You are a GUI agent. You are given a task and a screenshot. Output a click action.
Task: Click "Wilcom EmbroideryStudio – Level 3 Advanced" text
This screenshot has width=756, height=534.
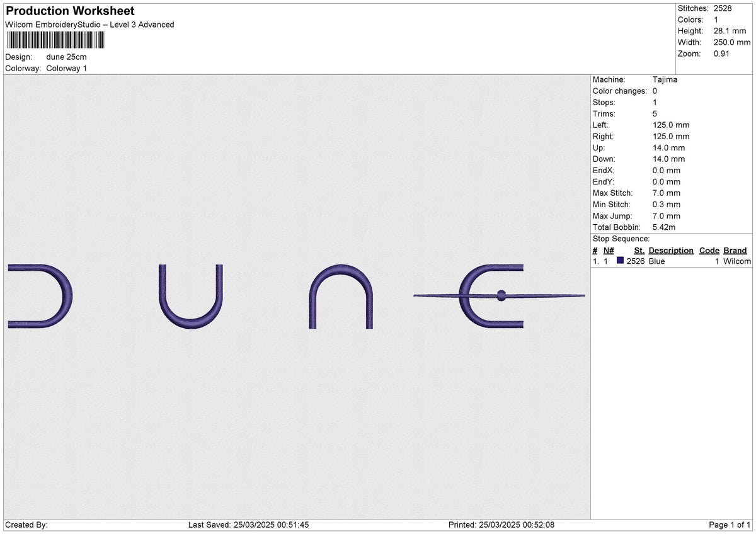pos(89,25)
